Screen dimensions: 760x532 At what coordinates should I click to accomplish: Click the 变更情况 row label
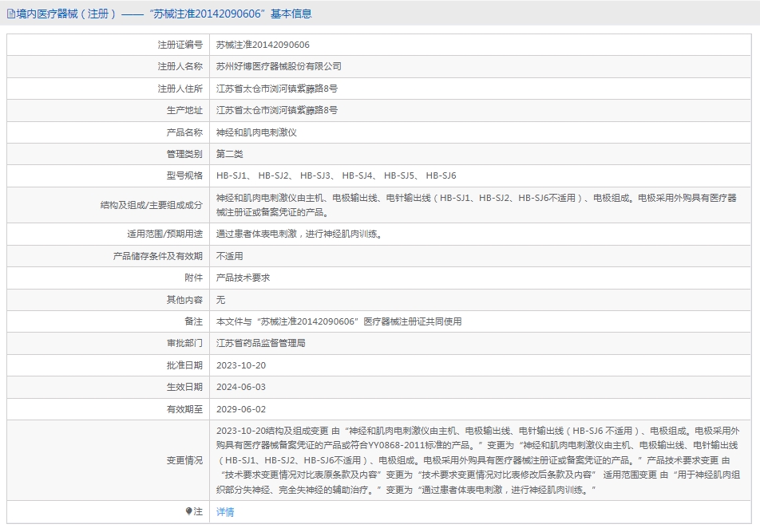184,460
